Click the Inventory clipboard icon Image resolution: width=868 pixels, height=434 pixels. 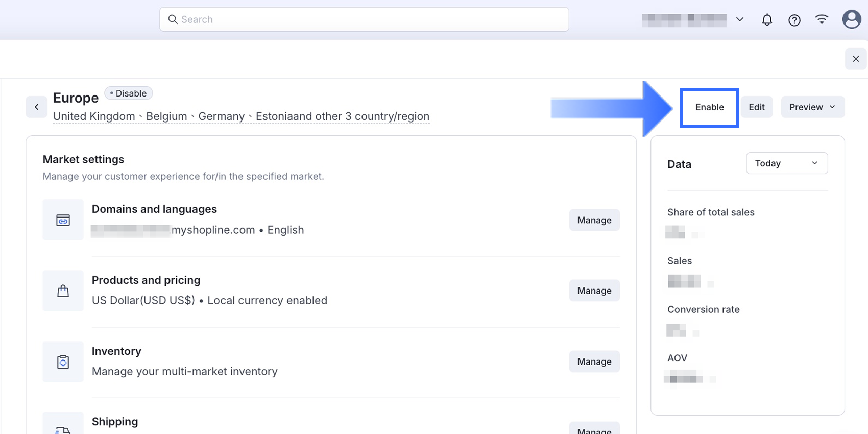pyautogui.click(x=63, y=362)
